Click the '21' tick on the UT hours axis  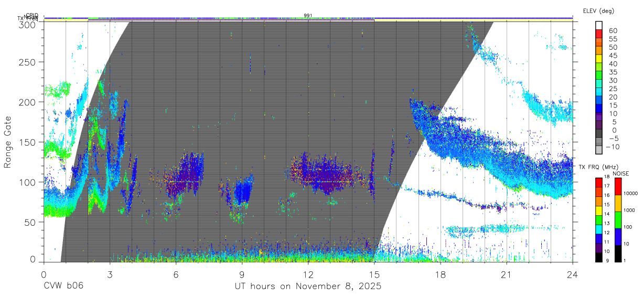(507, 274)
